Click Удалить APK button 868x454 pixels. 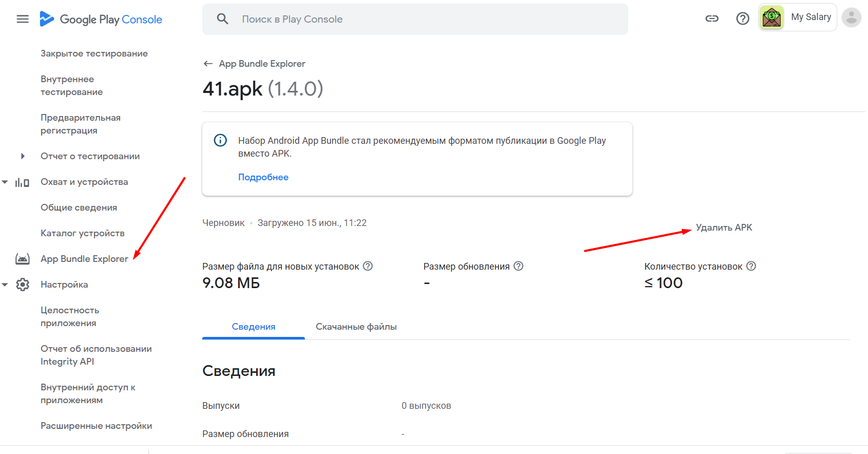[724, 228]
